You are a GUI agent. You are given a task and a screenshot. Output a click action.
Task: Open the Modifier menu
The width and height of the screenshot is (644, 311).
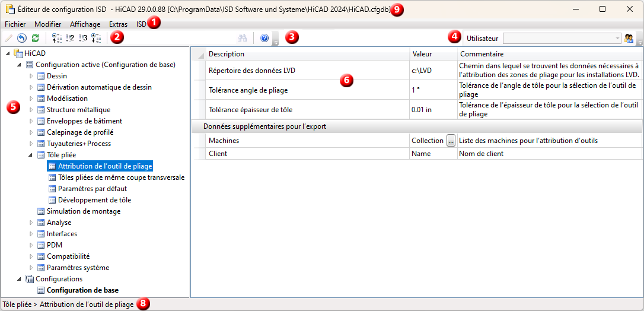48,24
